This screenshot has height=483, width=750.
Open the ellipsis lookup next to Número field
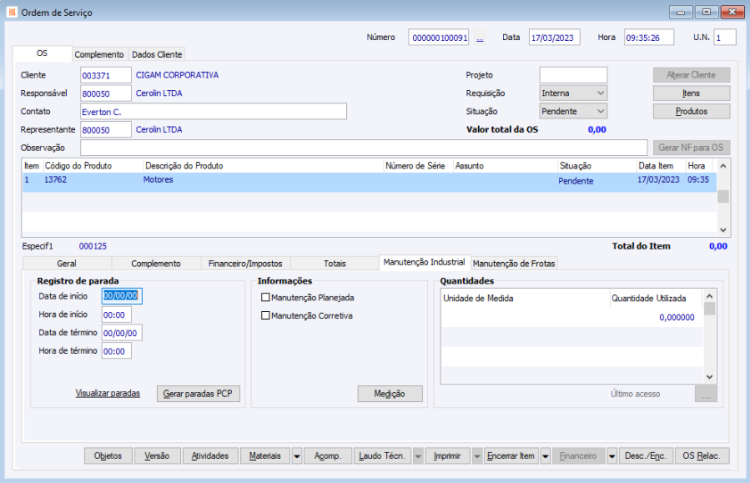pyautogui.click(x=480, y=38)
